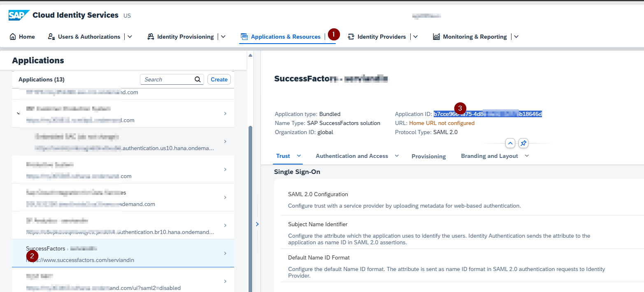The image size is (644, 292).
Task: Open the Provisioning tab
Action: (429, 156)
